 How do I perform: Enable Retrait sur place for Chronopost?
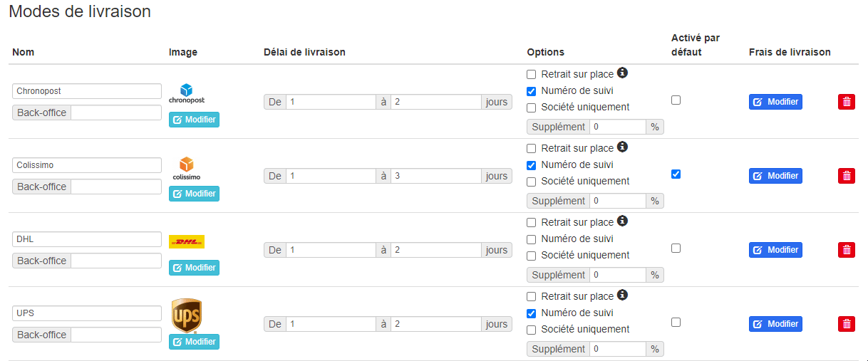tap(532, 75)
